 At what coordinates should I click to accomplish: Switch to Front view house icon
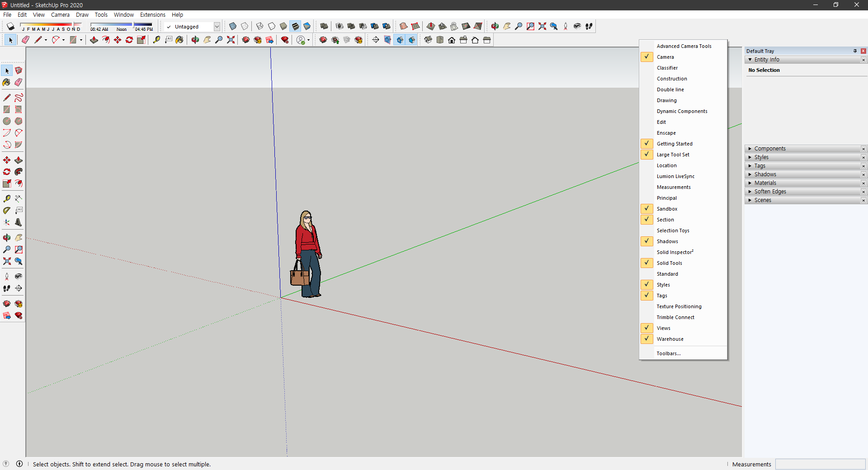point(452,40)
